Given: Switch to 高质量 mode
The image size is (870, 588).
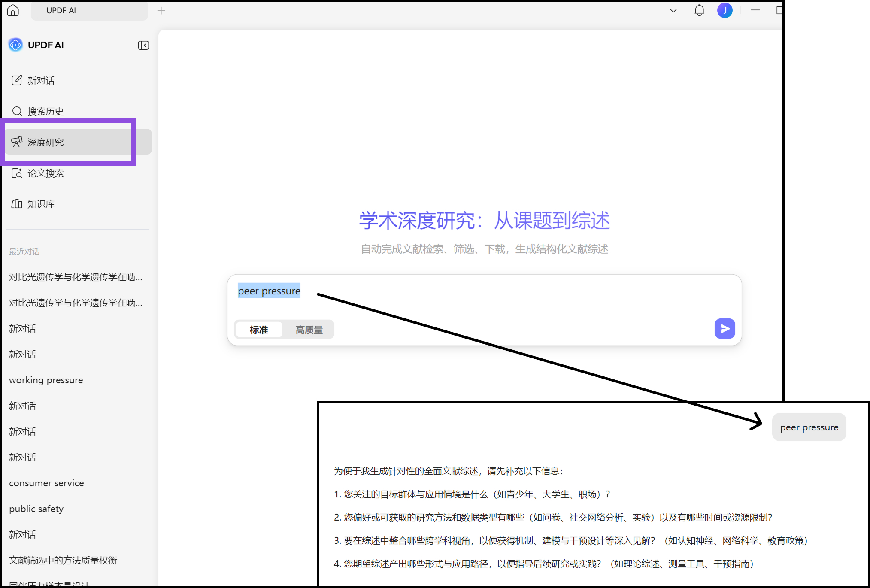Looking at the screenshot, I should 309,330.
